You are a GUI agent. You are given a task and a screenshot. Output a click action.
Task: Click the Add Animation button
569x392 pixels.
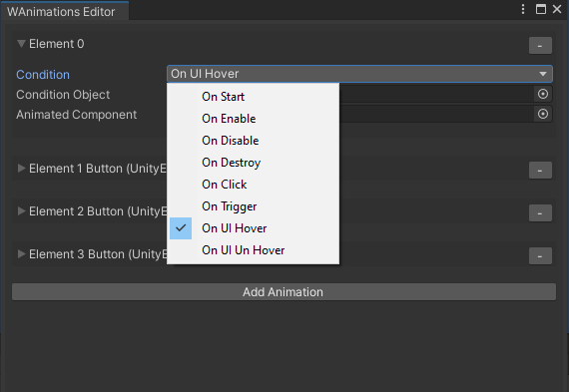[x=284, y=292]
